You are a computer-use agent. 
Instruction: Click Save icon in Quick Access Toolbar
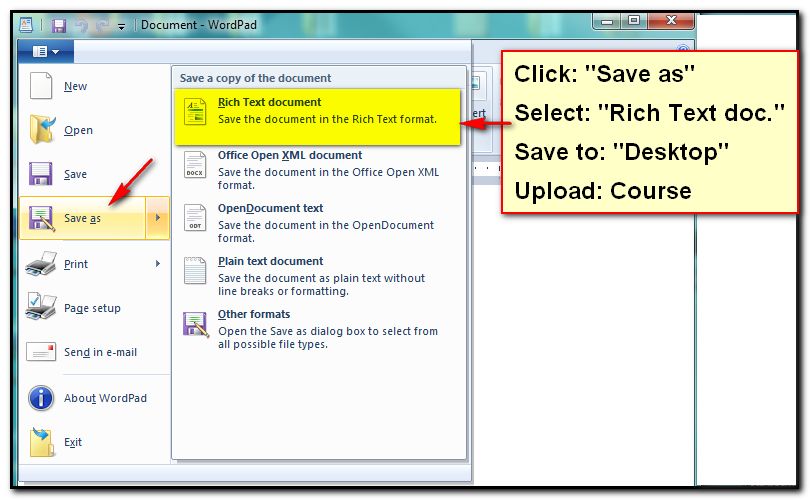(59, 25)
